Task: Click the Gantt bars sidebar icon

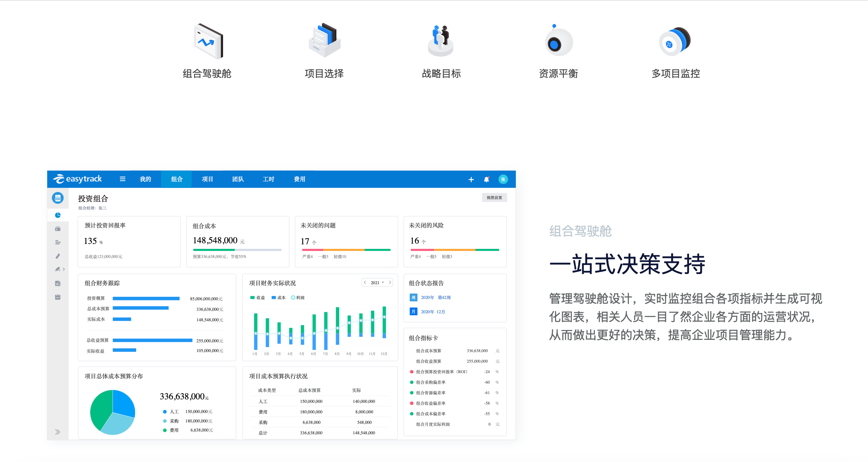Action: point(58,242)
